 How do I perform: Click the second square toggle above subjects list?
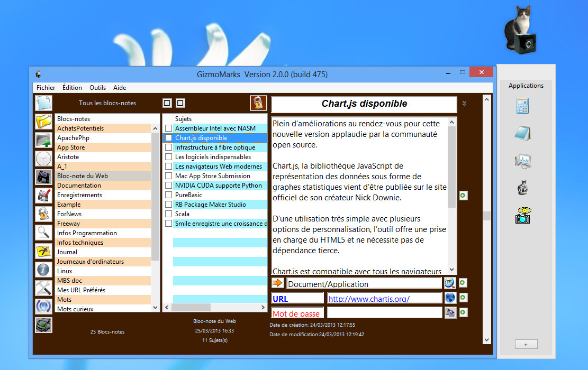click(180, 103)
